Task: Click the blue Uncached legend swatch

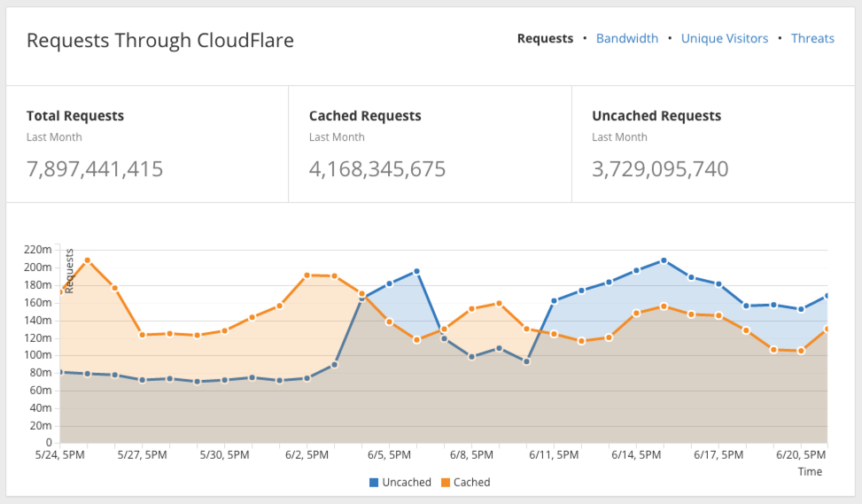Action: [x=374, y=483]
